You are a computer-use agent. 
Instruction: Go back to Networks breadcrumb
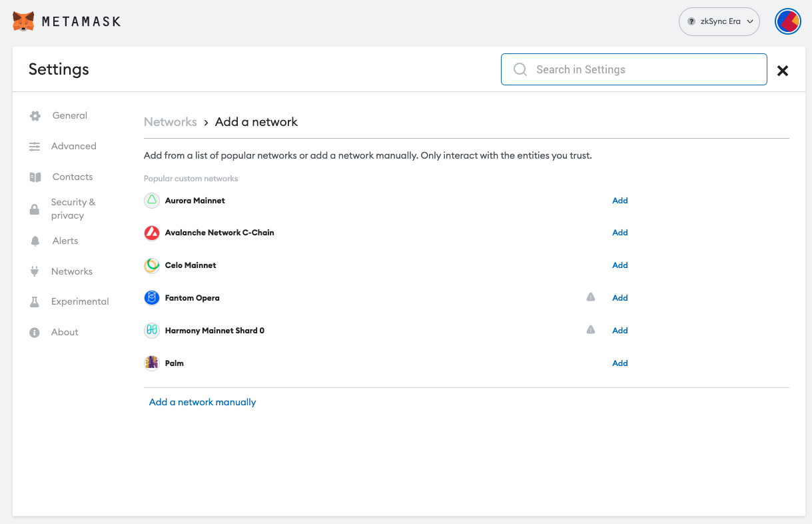171,122
